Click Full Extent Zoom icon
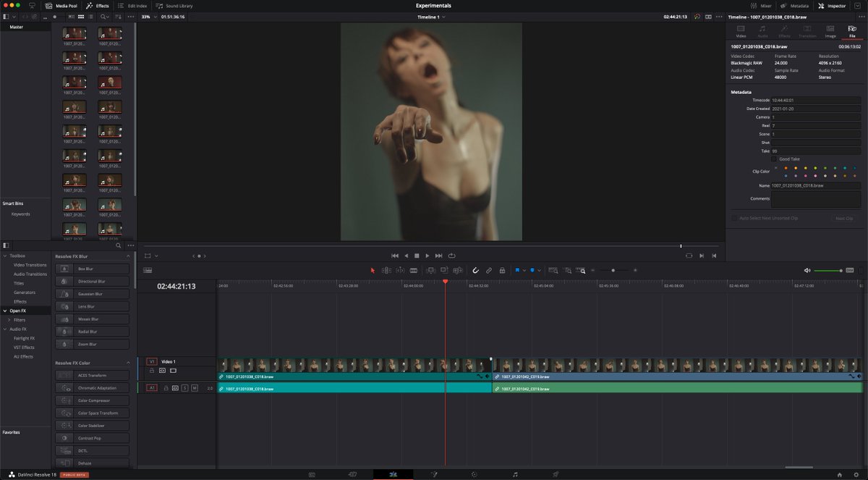This screenshot has width=868, height=480. [x=553, y=270]
